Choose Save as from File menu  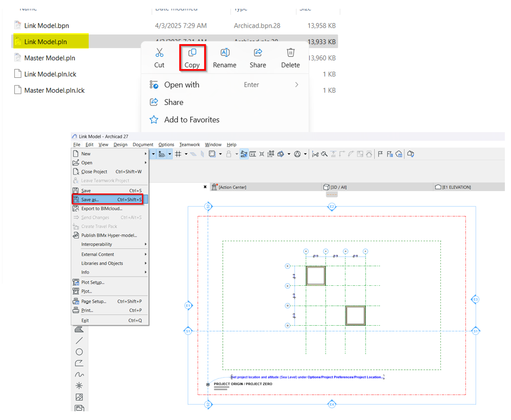point(90,200)
